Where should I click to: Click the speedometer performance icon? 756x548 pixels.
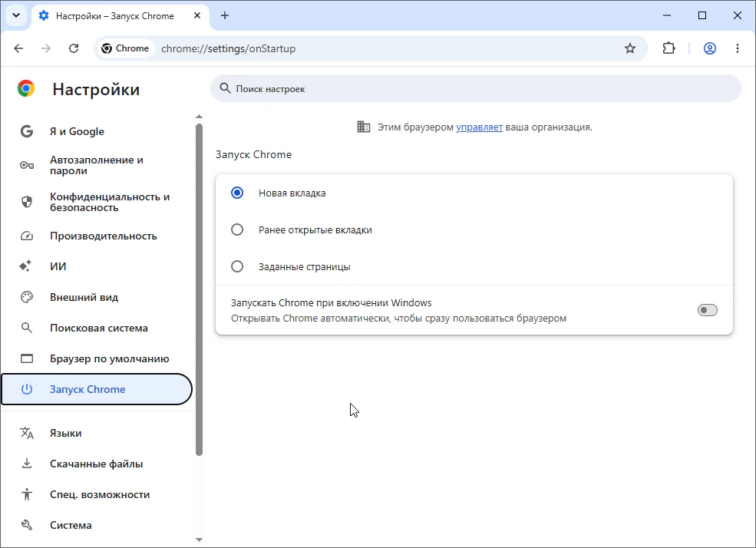point(27,236)
